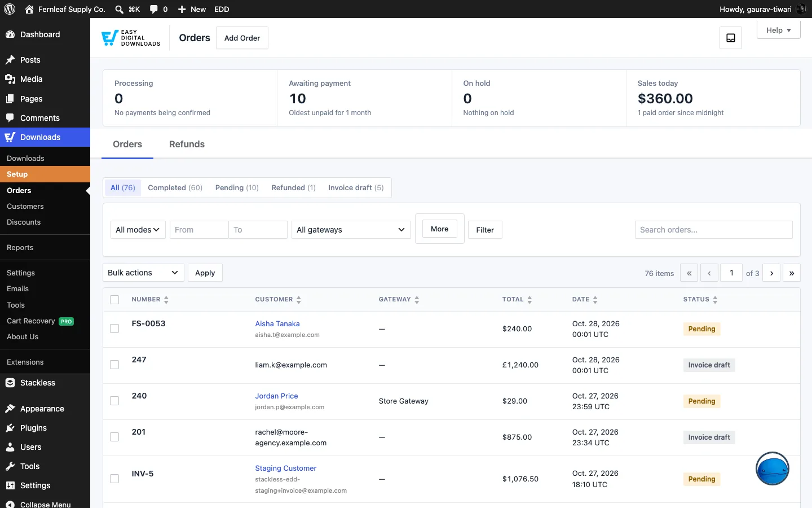
Task: Jump to the last page arrow
Action: (x=792, y=273)
